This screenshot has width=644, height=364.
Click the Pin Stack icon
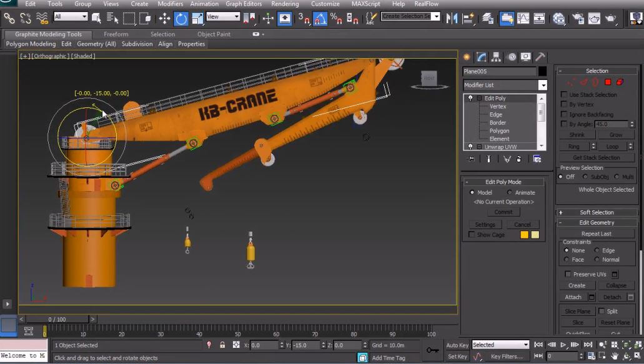coord(471,159)
